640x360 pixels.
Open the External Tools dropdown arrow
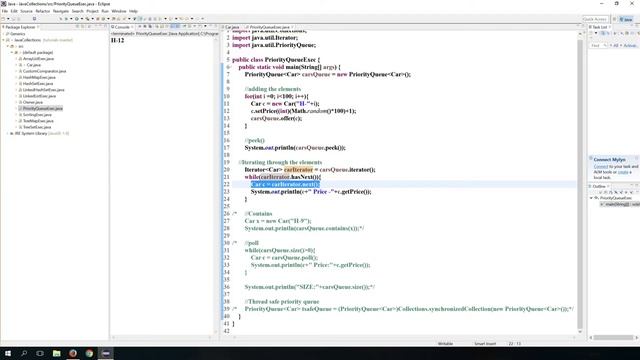[x=93, y=19]
